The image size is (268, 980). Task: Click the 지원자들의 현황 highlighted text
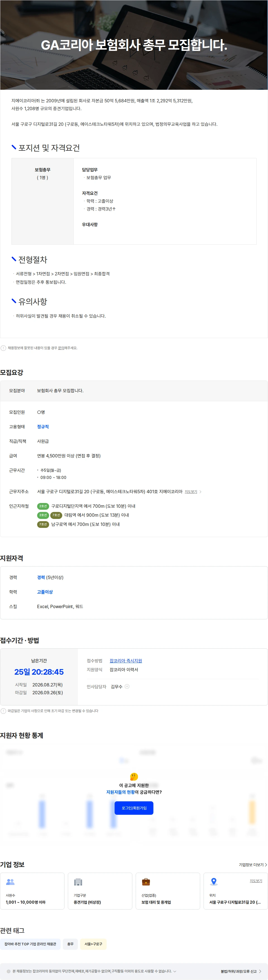point(120,792)
